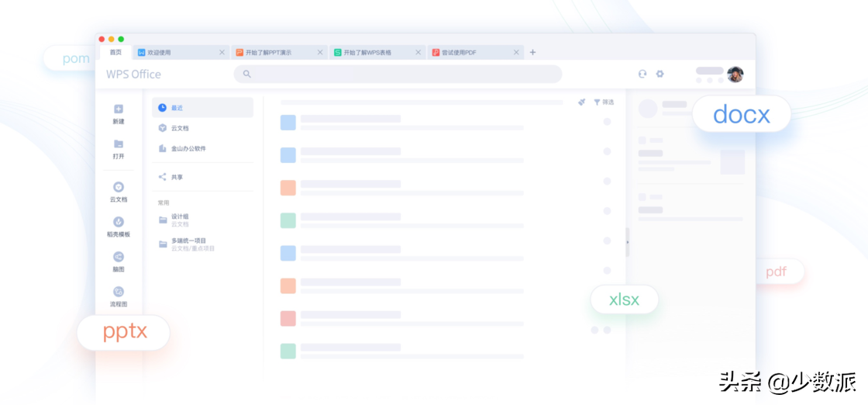Click the pin icon beside 筛选
868x405 pixels.
pyautogui.click(x=582, y=102)
